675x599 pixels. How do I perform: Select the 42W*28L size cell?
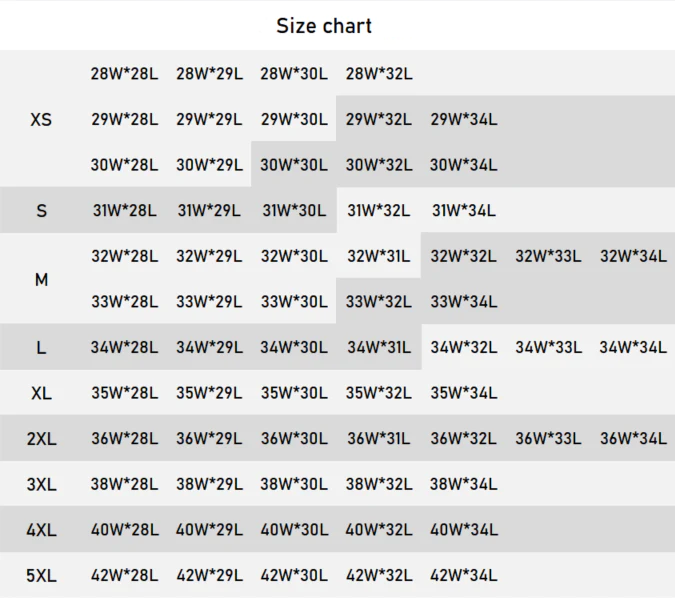tap(124, 575)
